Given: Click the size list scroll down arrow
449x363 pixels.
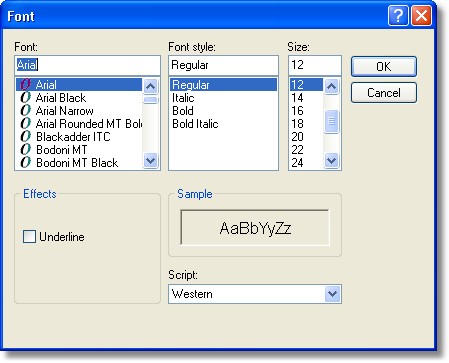Looking at the screenshot, I should 331,161.
